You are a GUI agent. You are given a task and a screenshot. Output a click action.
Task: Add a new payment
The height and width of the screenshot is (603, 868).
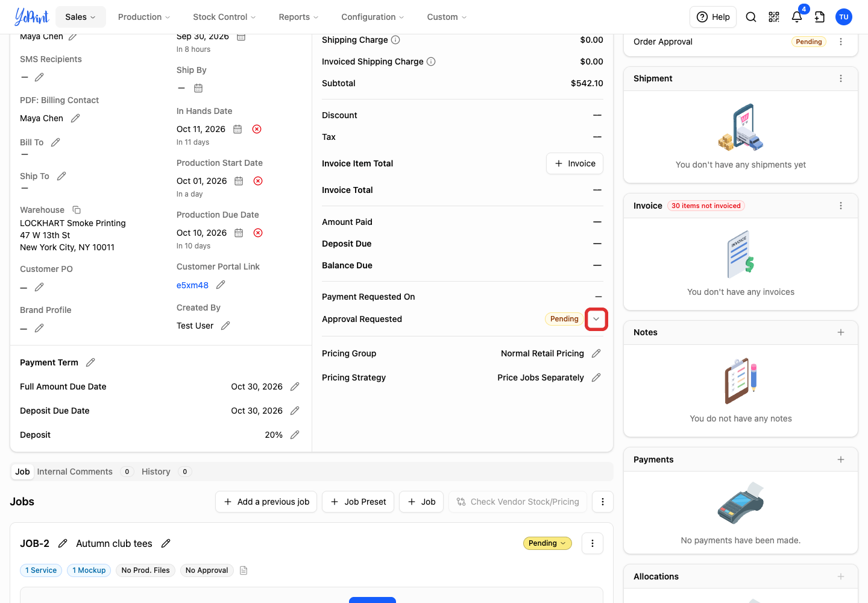pyautogui.click(x=841, y=459)
